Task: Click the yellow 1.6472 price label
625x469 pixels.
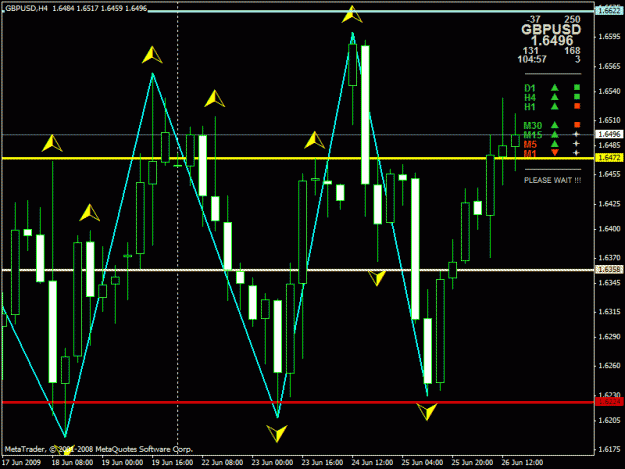Action: 609,158
